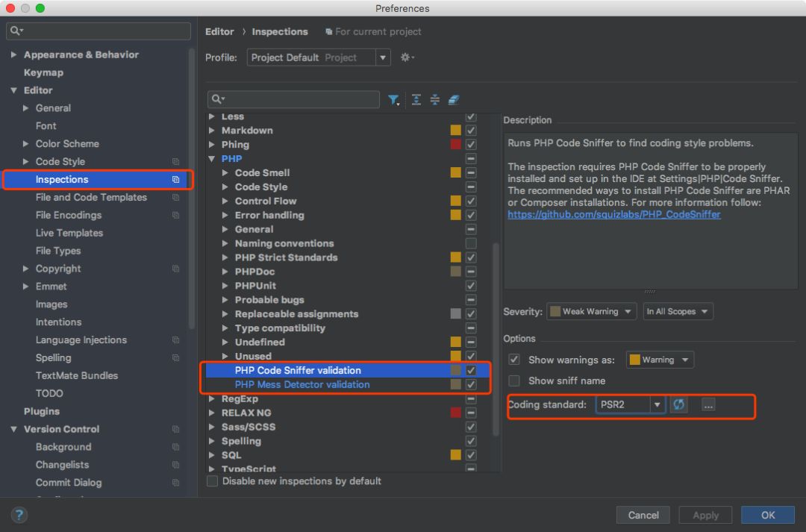
Task: Enable the Show sniff name checkbox
Action: tap(514, 381)
